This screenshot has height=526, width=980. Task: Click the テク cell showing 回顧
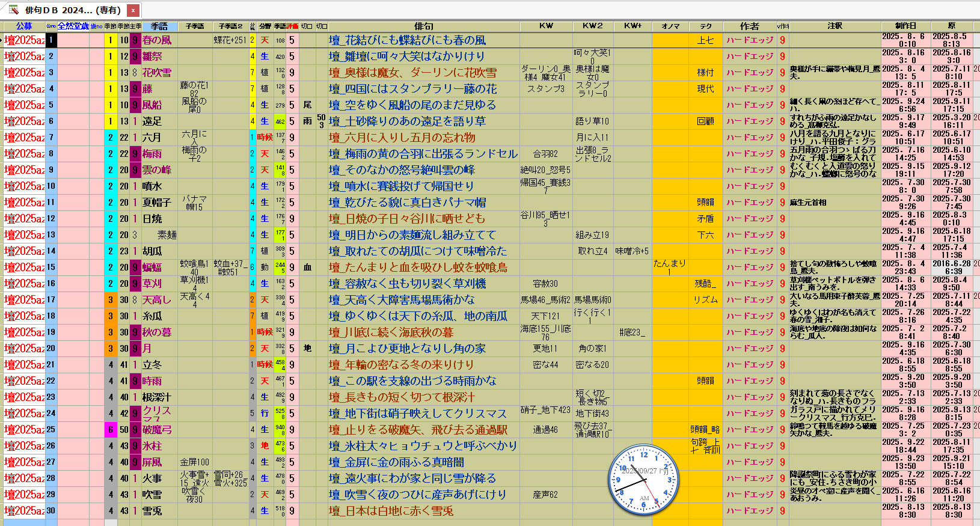coord(705,121)
